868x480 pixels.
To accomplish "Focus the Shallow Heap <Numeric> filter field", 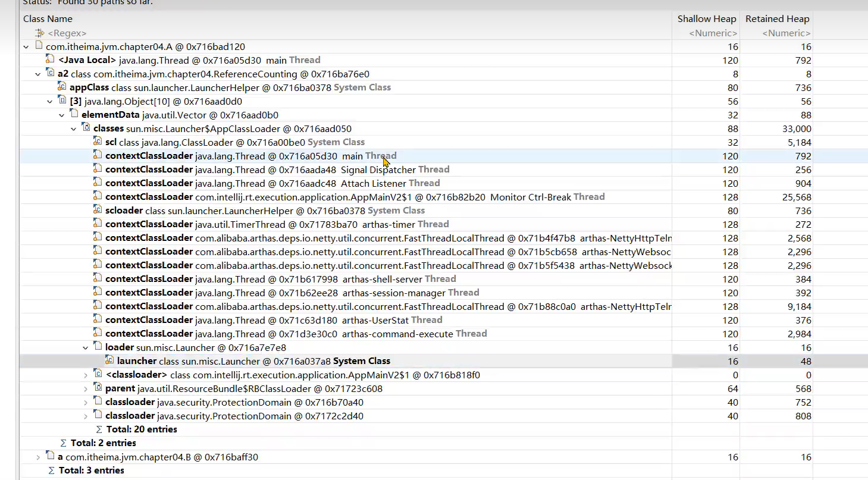I will pos(713,33).
